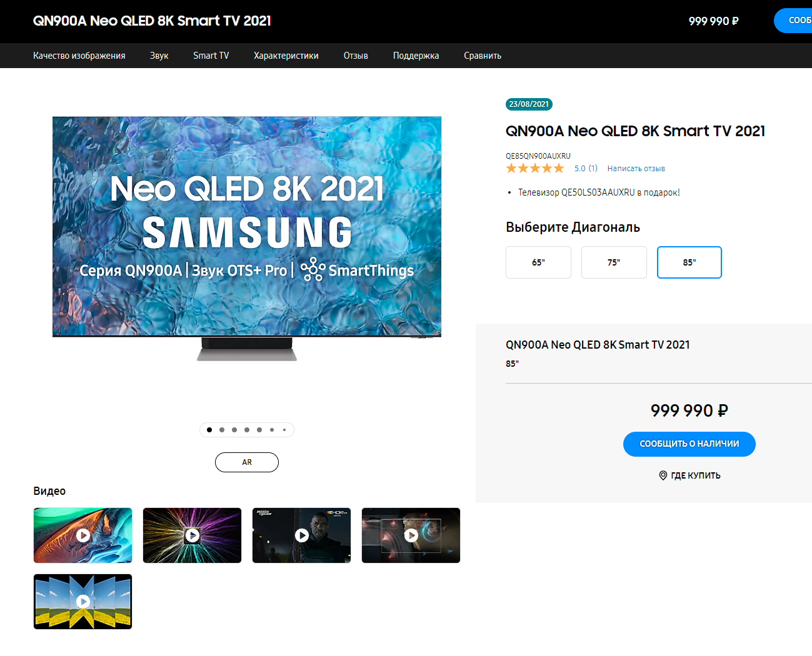The height and width of the screenshot is (656, 812).
Task: Play the fourth video with dark sci-fi thumbnail
Action: (x=411, y=535)
